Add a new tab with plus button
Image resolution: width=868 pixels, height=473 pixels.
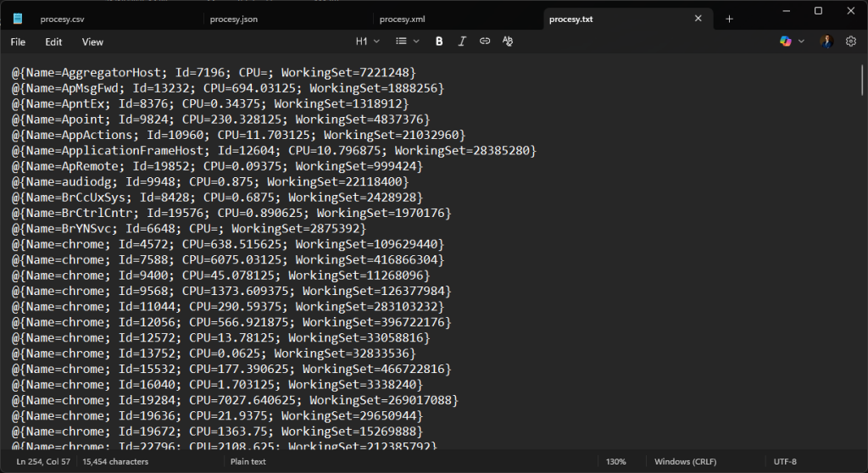[x=729, y=19]
